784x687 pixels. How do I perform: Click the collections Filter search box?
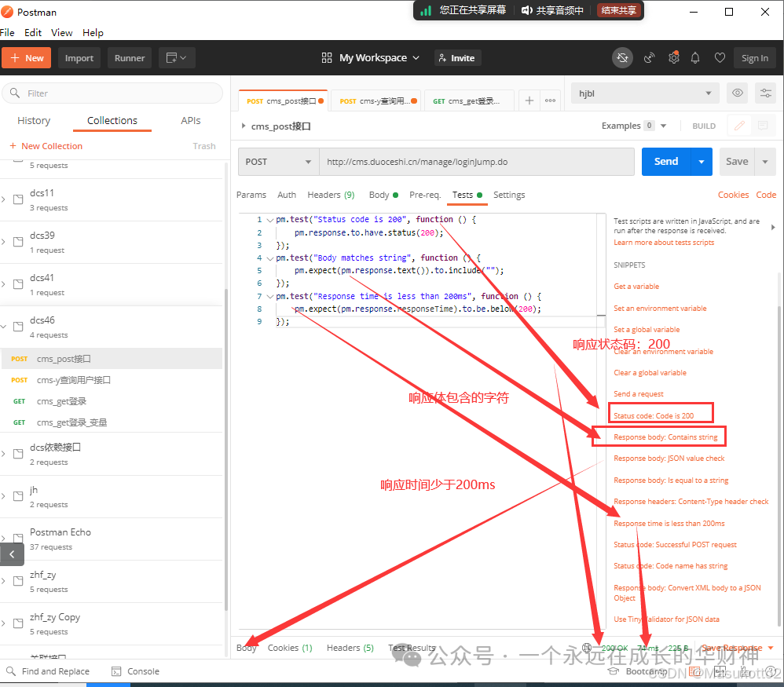pos(112,93)
